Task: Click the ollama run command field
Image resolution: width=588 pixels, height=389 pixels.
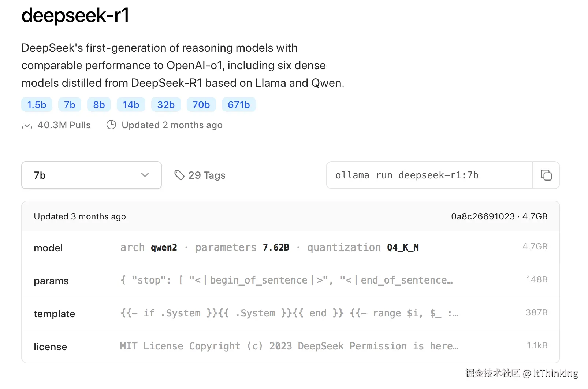Action: 429,175
